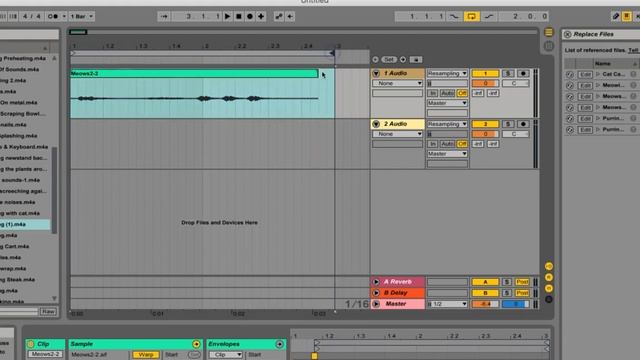Screen dimensions: 640x360
Task: Toggle the Warp button in Sample box
Action: (146, 355)
